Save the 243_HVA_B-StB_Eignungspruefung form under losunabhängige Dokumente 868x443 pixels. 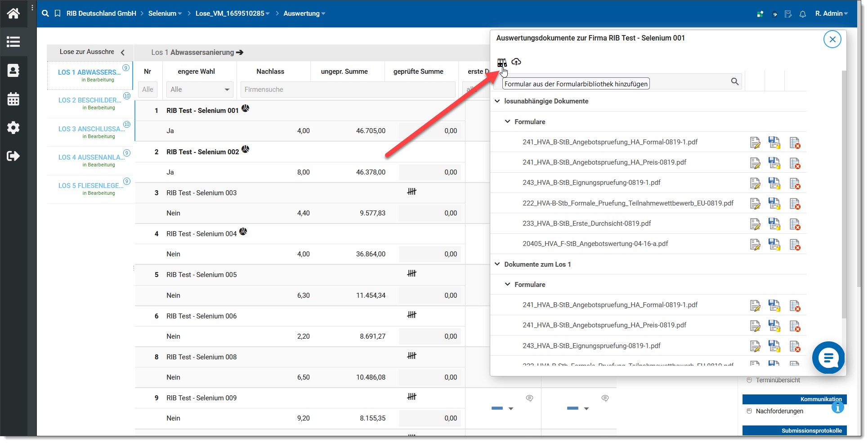pos(774,183)
